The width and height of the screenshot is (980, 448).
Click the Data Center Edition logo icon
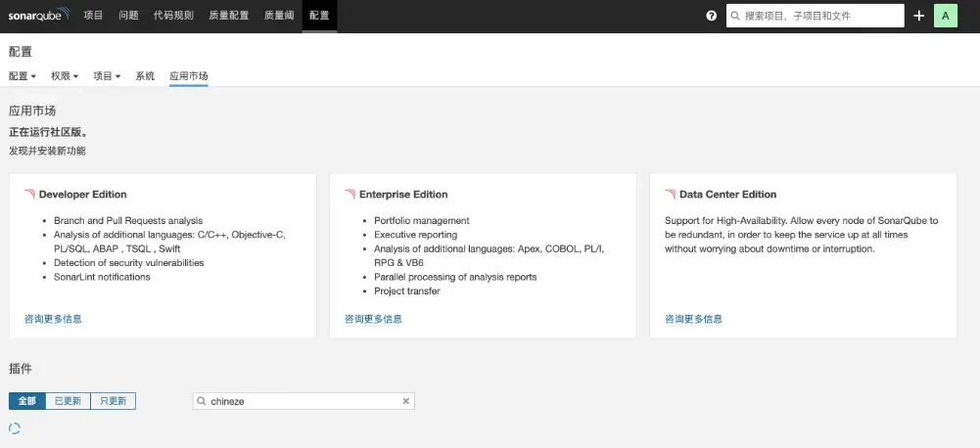(671, 194)
